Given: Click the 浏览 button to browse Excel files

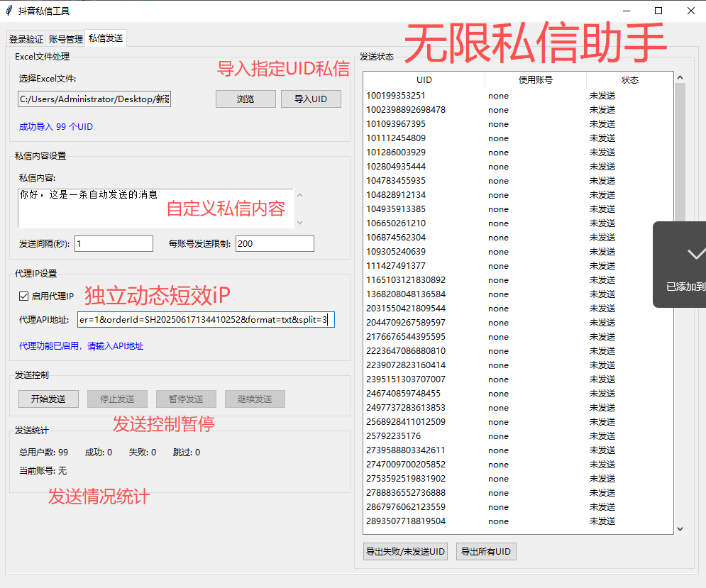Looking at the screenshot, I should pyautogui.click(x=245, y=99).
